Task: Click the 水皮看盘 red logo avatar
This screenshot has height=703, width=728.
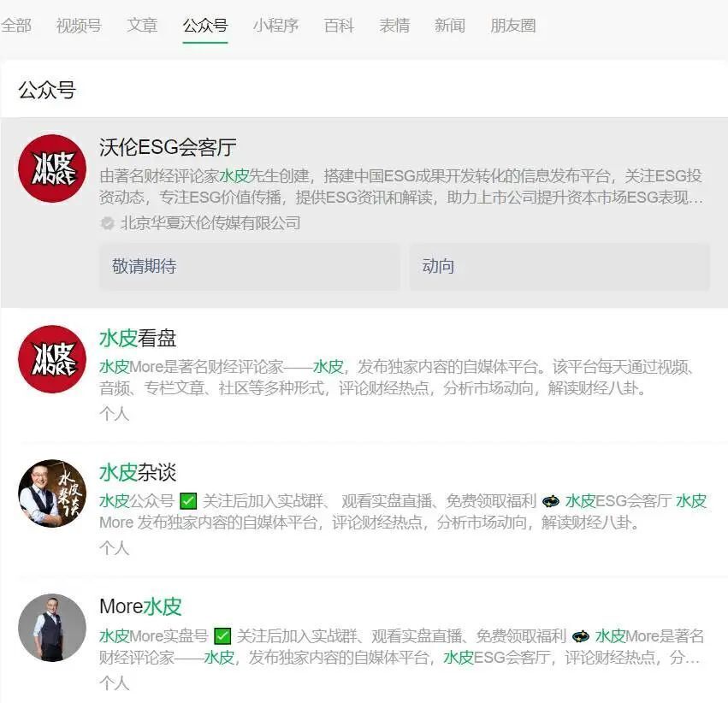Action: [x=52, y=359]
